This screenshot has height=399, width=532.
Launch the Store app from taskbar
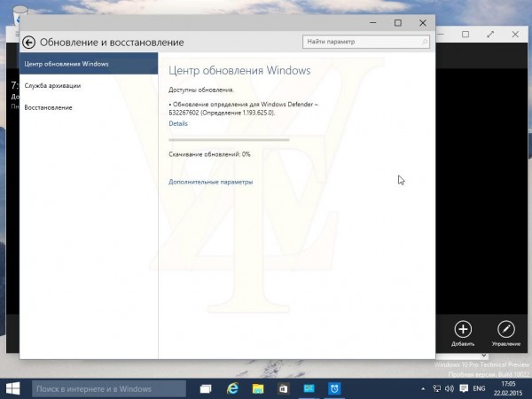pos(284,388)
